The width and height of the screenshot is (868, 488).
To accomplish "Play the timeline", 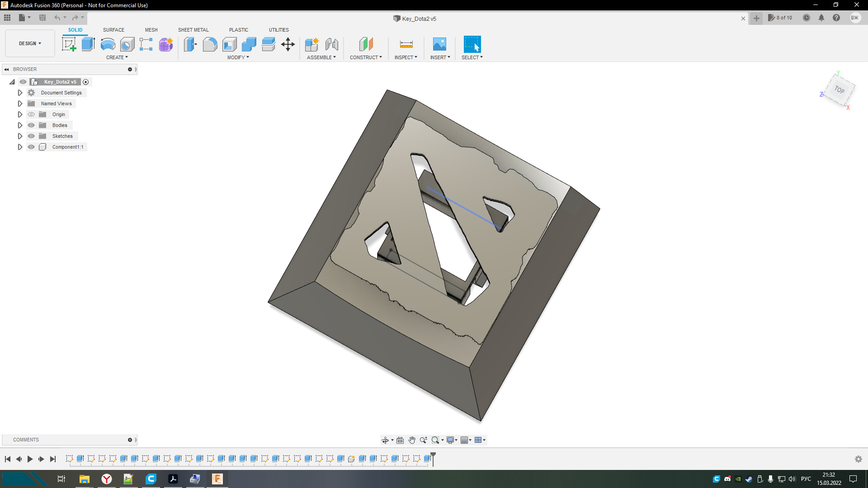I will [30, 459].
